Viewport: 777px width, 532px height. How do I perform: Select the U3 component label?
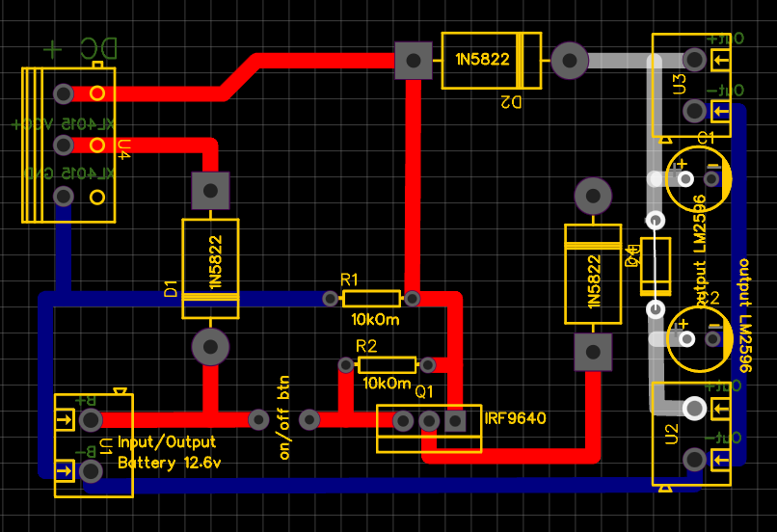click(680, 84)
